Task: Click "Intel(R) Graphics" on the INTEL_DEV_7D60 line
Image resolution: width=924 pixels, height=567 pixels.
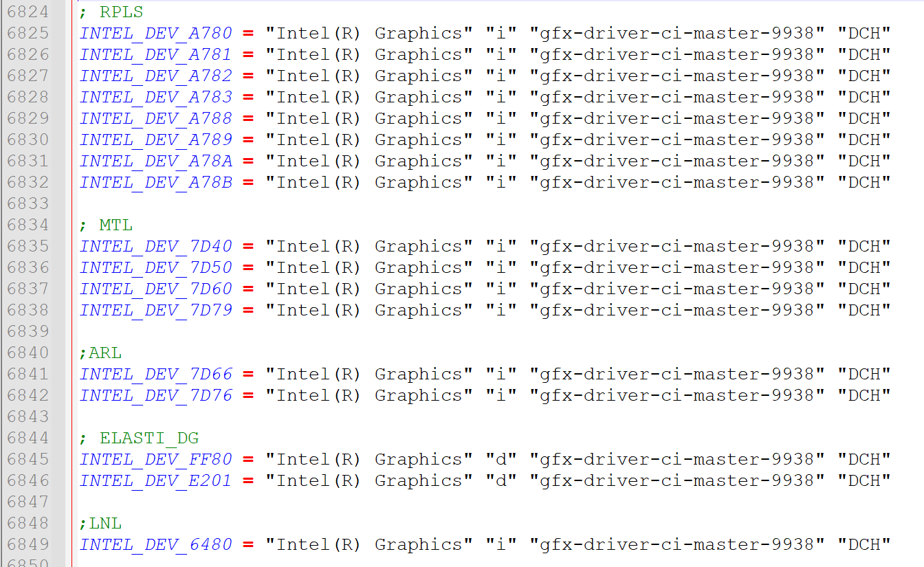Action: click(x=369, y=289)
